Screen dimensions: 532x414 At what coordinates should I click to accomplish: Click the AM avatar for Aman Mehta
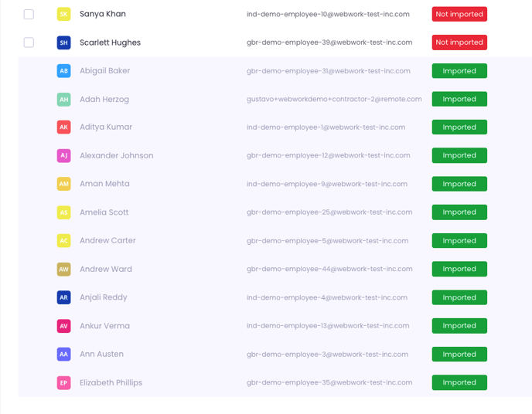point(63,184)
